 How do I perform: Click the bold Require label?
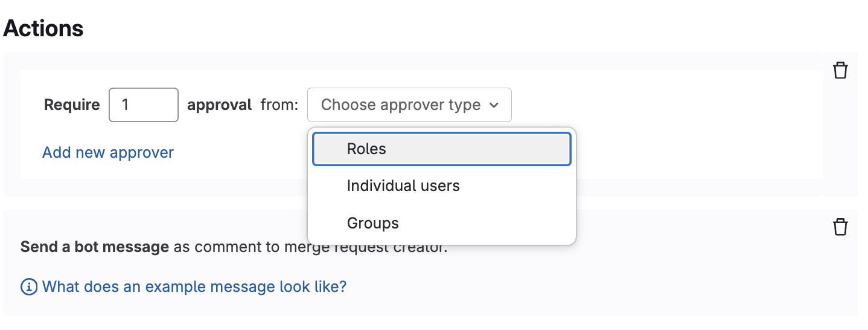click(72, 105)
